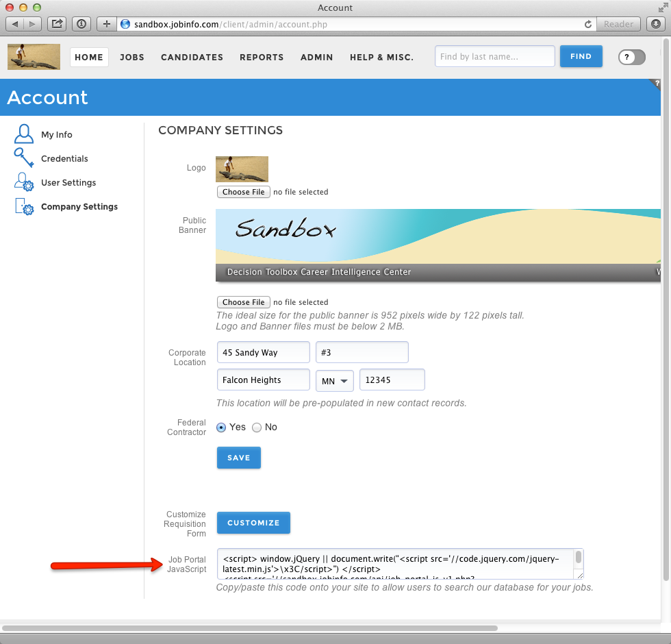671x644 pixels.
Task: Click the Falcon Heights city field
Action: (x=263, y=380)
